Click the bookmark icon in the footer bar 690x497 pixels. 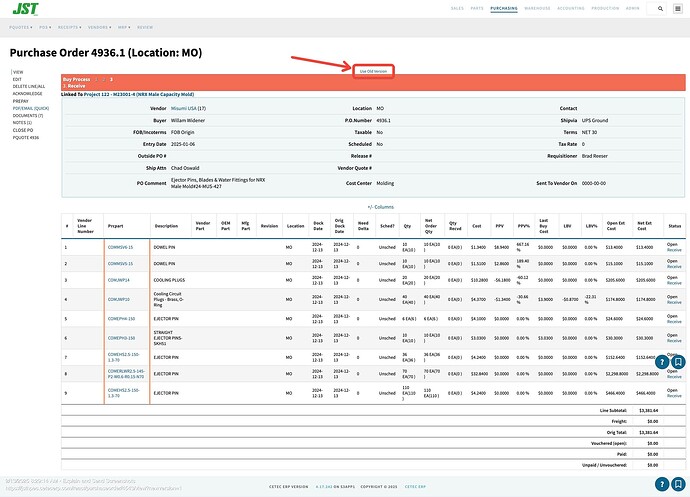(678, 484)
